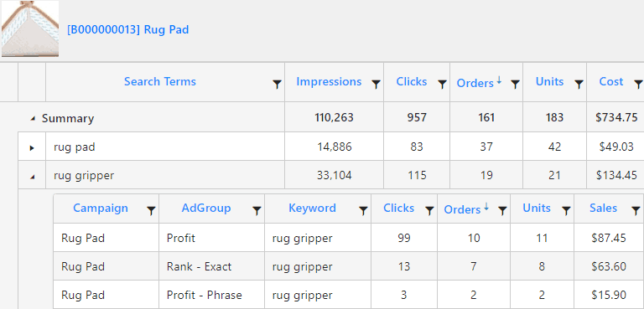Open the [B000000013] Rug Pad product link

point(128,30)
